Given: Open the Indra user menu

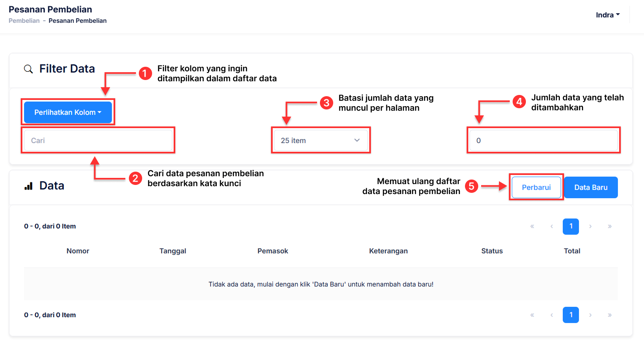Looking at the screenshot, I should (607, 15).
